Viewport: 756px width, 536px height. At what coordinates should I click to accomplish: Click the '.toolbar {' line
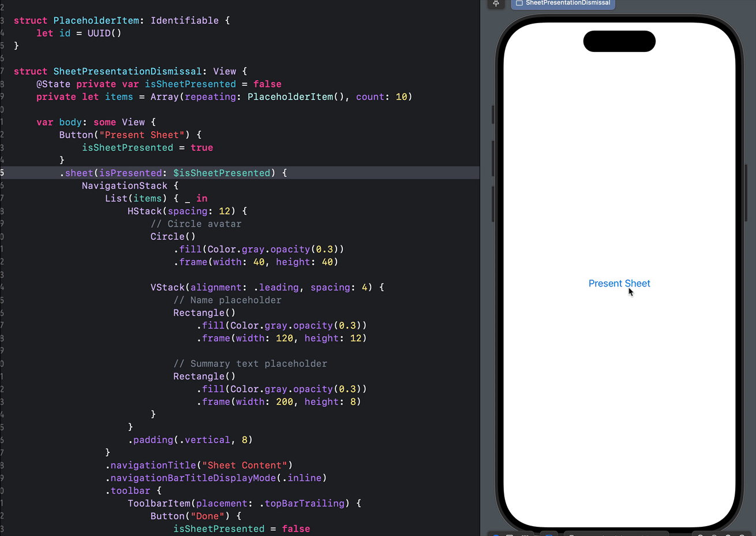(133, 490)
